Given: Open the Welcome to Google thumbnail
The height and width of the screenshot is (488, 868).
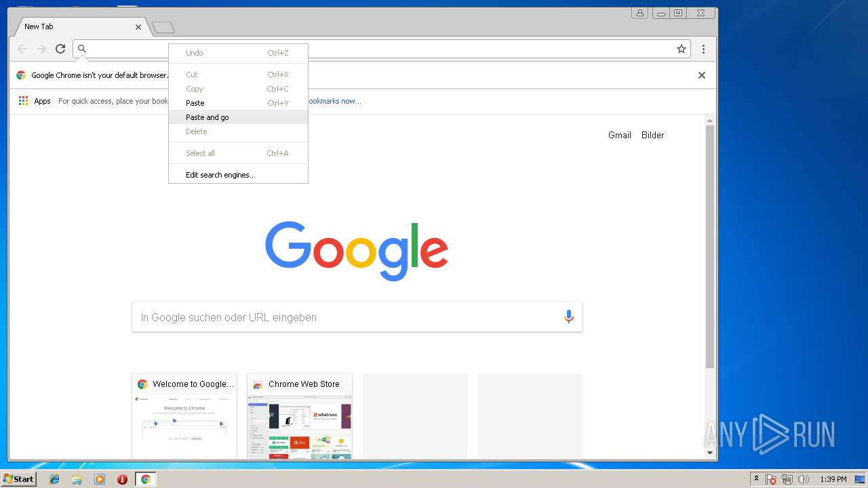Looking at the screenshot, I should (x=184, y=416).
